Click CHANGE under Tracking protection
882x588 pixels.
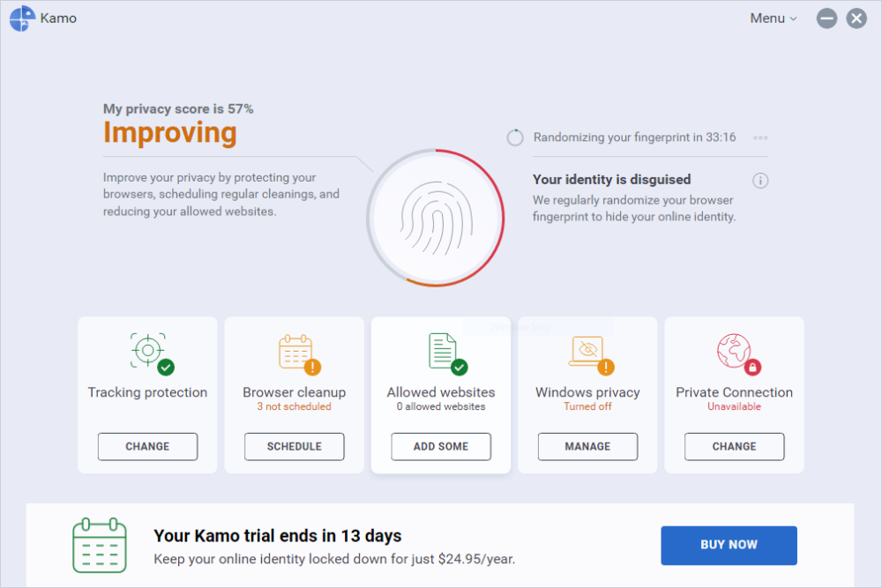tap(147, 446)
